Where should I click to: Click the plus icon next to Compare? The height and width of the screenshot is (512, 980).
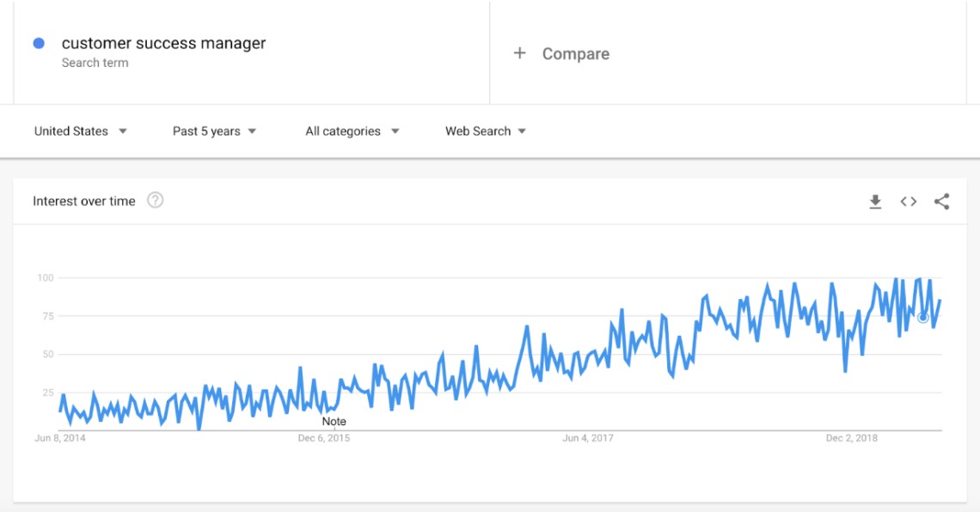coord(519,53)
